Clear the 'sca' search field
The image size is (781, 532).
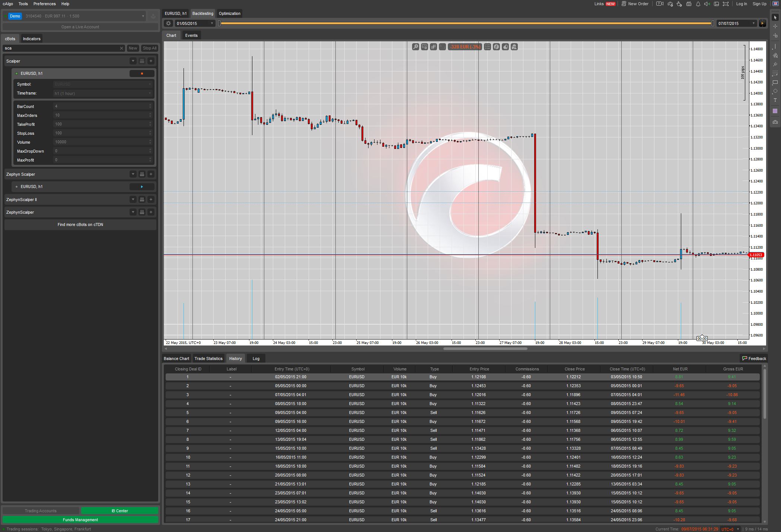(121, 48)
